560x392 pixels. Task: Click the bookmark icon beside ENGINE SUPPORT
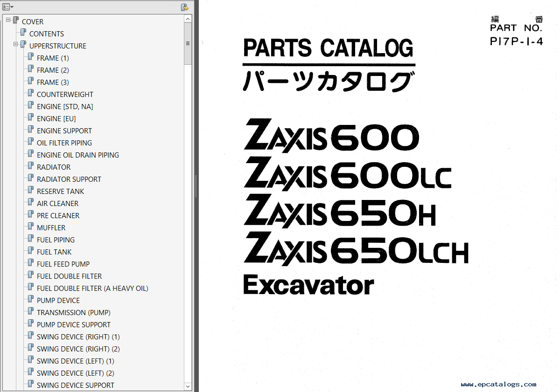[31, 130]
